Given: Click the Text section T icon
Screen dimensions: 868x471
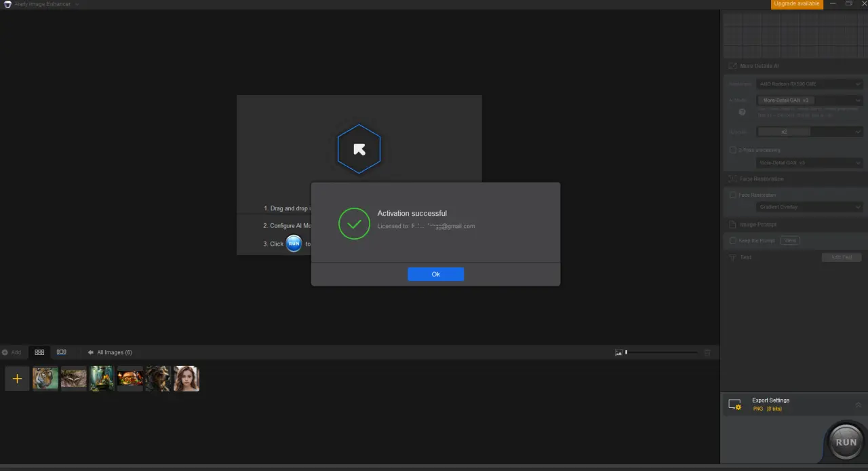Looking at the screenshot, I should (732, 258).
